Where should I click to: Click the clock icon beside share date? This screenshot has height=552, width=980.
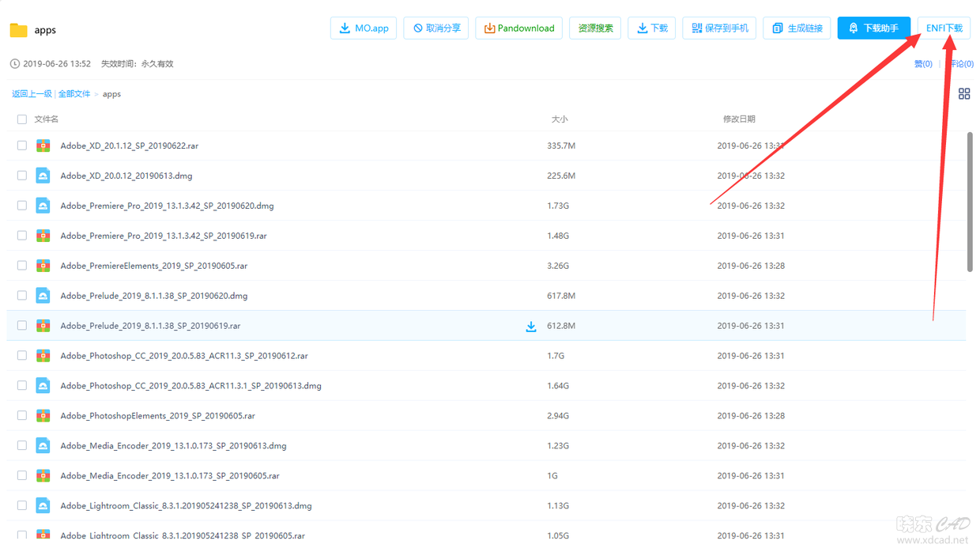pos(14,64)
